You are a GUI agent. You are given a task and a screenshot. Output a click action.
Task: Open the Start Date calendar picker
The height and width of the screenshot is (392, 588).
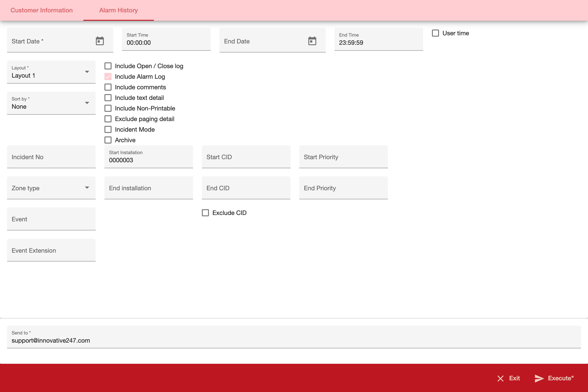[x=100, y=41]
